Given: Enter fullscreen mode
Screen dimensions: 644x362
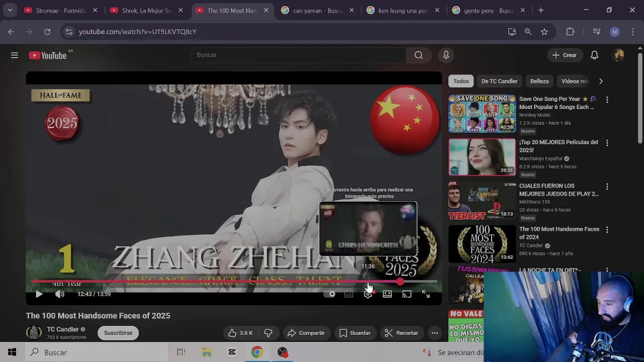Looking at the screenshot, I should point(426,294).
